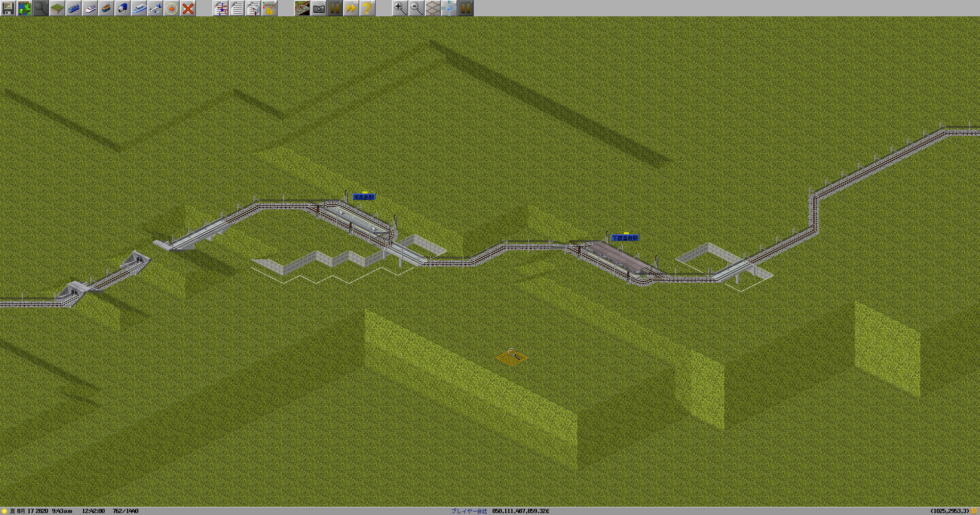The image size is (980, 515).
Task: Click the right station's blue name label
Action: [x=625, y=238]
